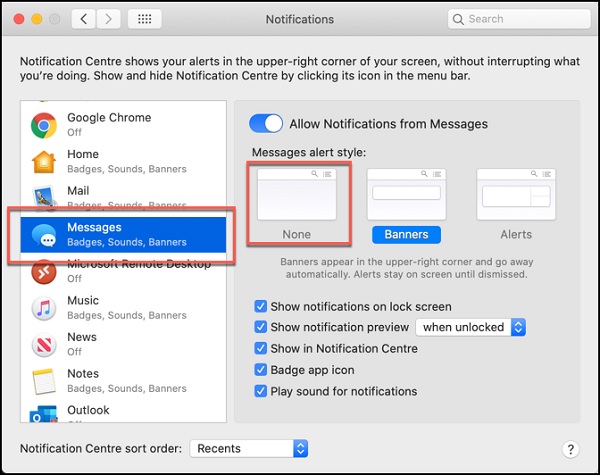This screenshot has height=475, width=600.
Task: Open the 'when unlocked' preview dropdown
Action: click(472, 328)
